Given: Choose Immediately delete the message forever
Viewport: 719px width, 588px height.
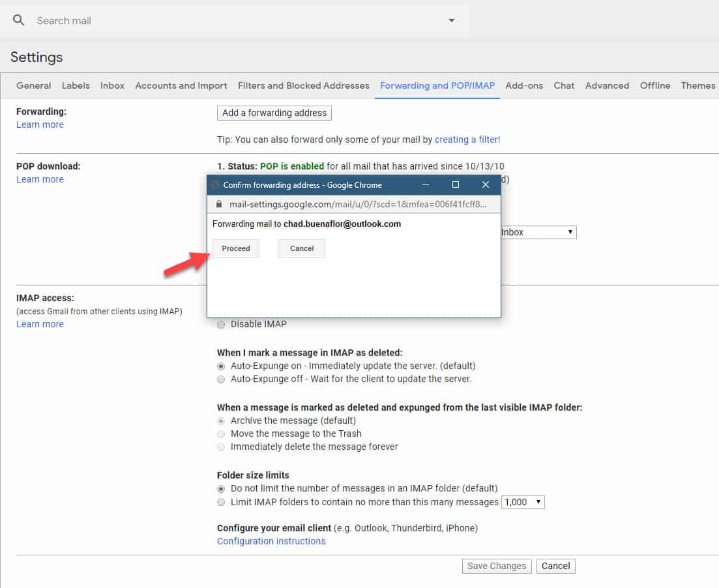Looking at the screenshot, I should pos(221,447).
